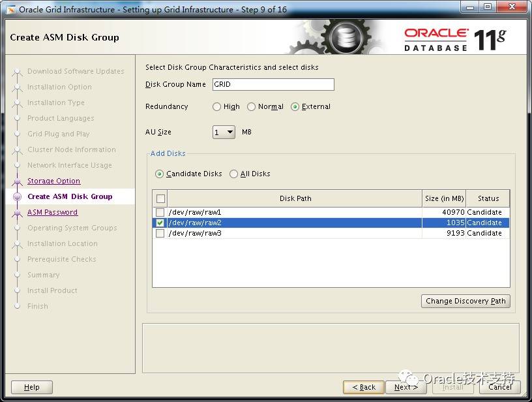532x402 pixels.
Task: Click the Change Discovery Path button
Action: click(x=465, y=301)
